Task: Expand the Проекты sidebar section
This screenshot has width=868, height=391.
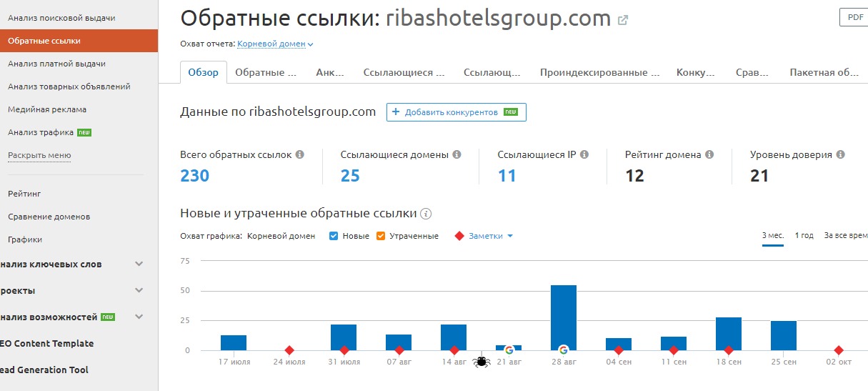Action: click(139, 291)
